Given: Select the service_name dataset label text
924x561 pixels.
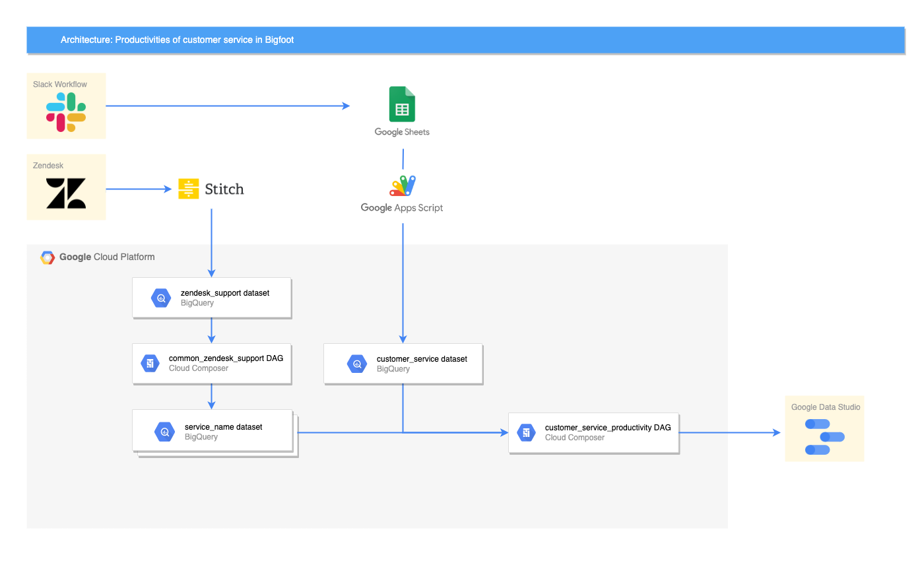Looking at the screenshot, I should click(223, 427).
